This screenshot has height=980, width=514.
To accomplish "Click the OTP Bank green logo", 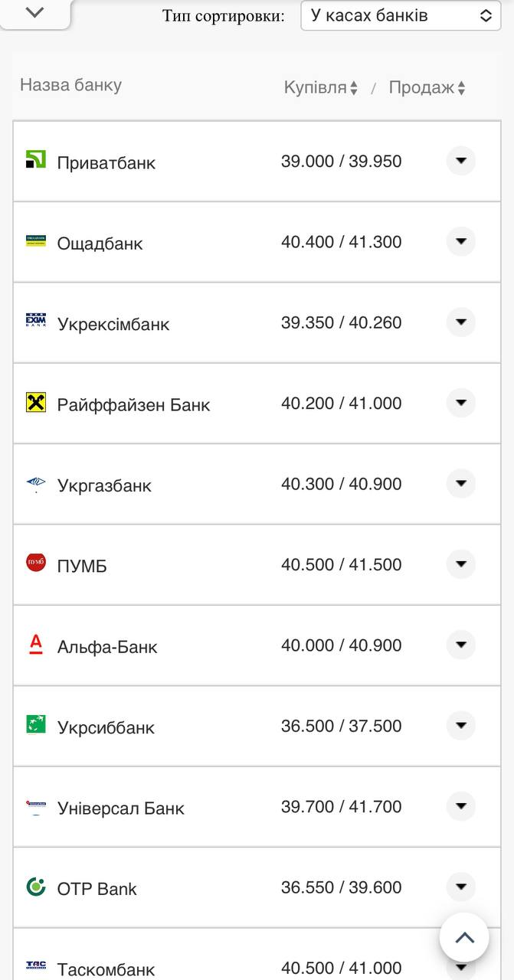I will tap(36, 887).
